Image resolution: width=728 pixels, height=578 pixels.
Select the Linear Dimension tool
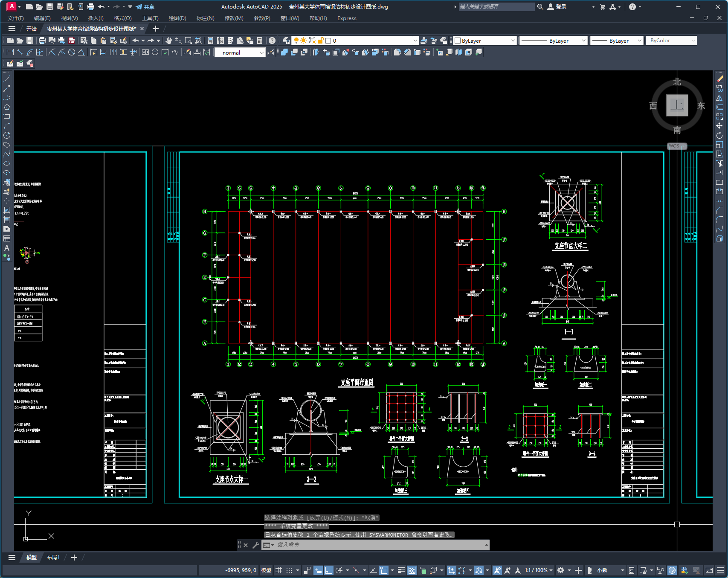10,52
